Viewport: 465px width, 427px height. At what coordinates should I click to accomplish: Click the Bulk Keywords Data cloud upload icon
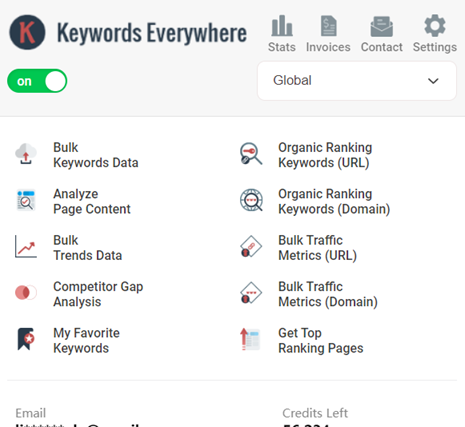[26, 154]
